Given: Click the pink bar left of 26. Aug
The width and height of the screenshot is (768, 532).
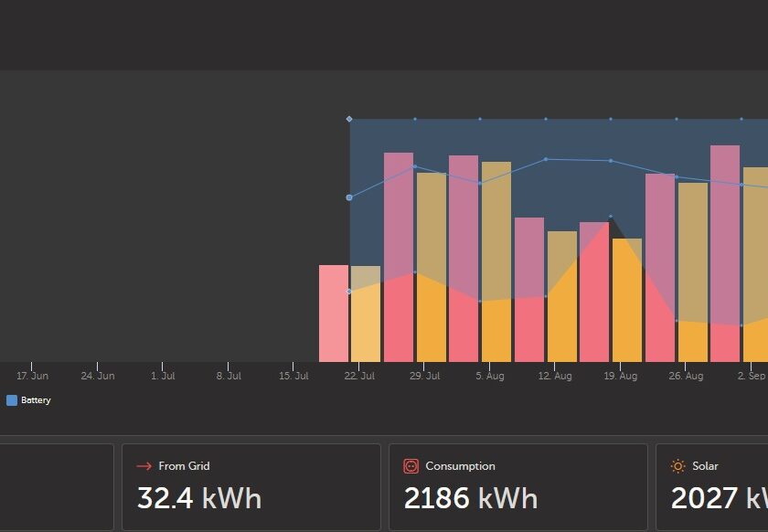Looking at the screenshot, I should (660, 267).
